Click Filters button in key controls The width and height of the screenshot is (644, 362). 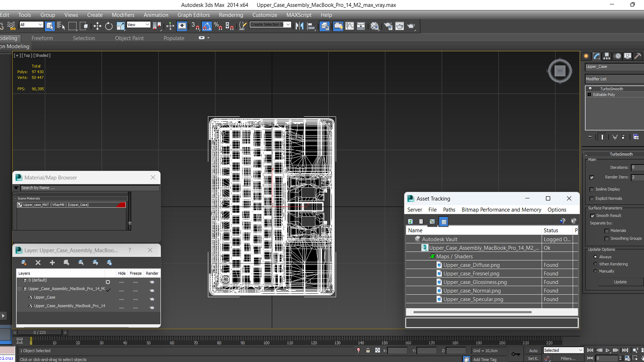(x=568, y=358)
